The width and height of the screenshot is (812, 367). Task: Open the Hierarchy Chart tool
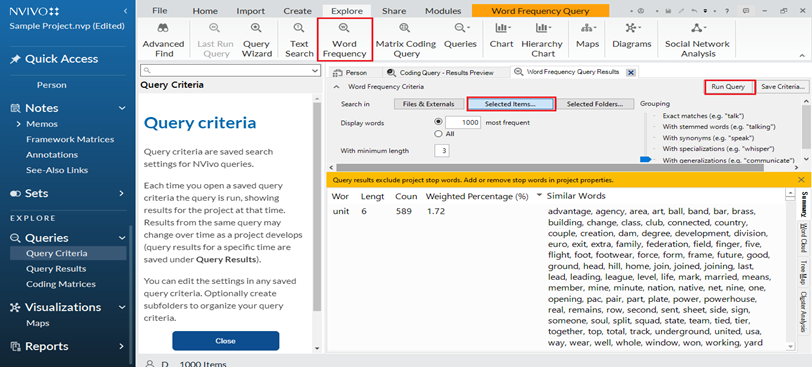pyautogui.click(x=542, y=40)
